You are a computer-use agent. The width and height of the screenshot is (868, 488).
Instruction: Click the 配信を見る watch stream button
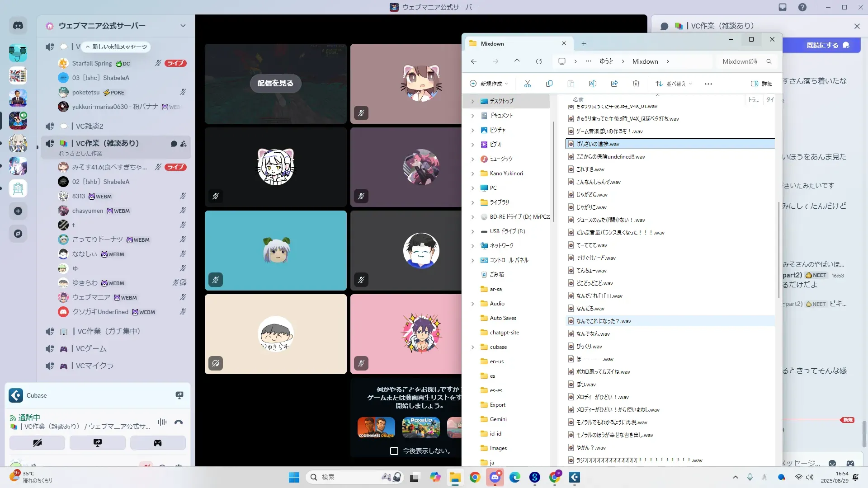pyautogui.click(x=275, y=84)
